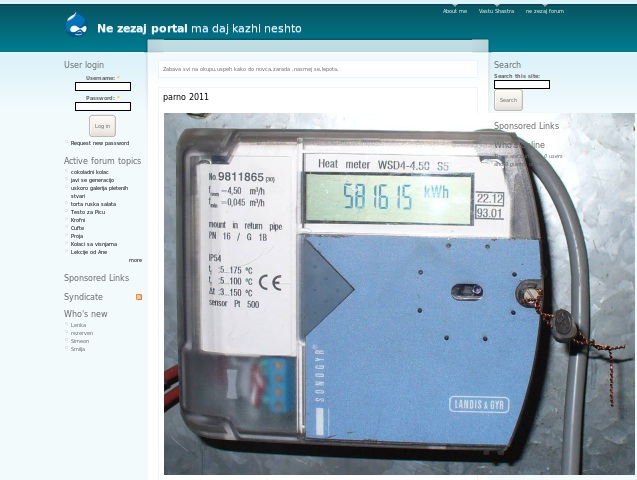Open new user Lenka profile
The height and width of the screenshot is (480, 637).
pos(78,325)
